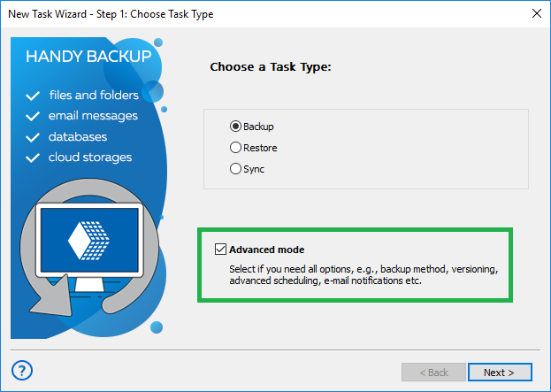Pick the Sync task type

(235, 169)
